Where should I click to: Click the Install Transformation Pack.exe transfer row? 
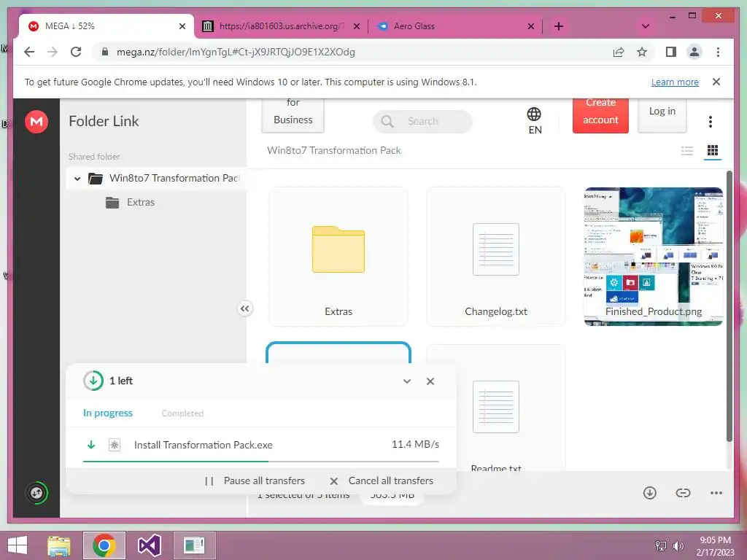(260, 445)
